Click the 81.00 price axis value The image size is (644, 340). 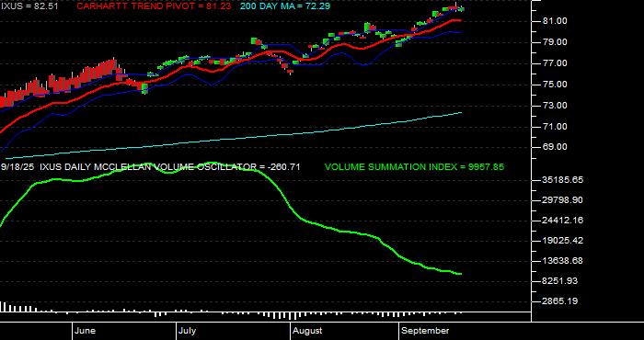tap(556, 21)
